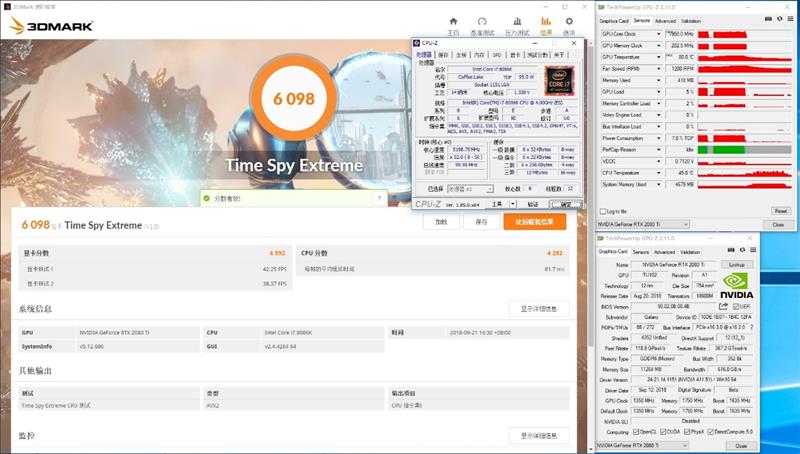Open Advanced tab in GPU-Z Sensors window
The image size is (800, 454).
click(x=665, y=21)
